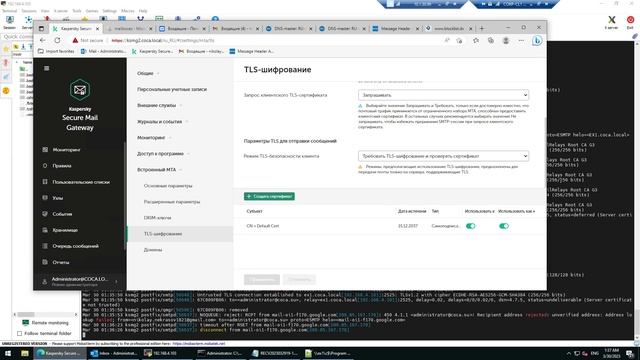Click the browser address bar URL
Image resolution: width=640 pixels, height=360 pixels.
pyautogui.click(x=162, y=40)
